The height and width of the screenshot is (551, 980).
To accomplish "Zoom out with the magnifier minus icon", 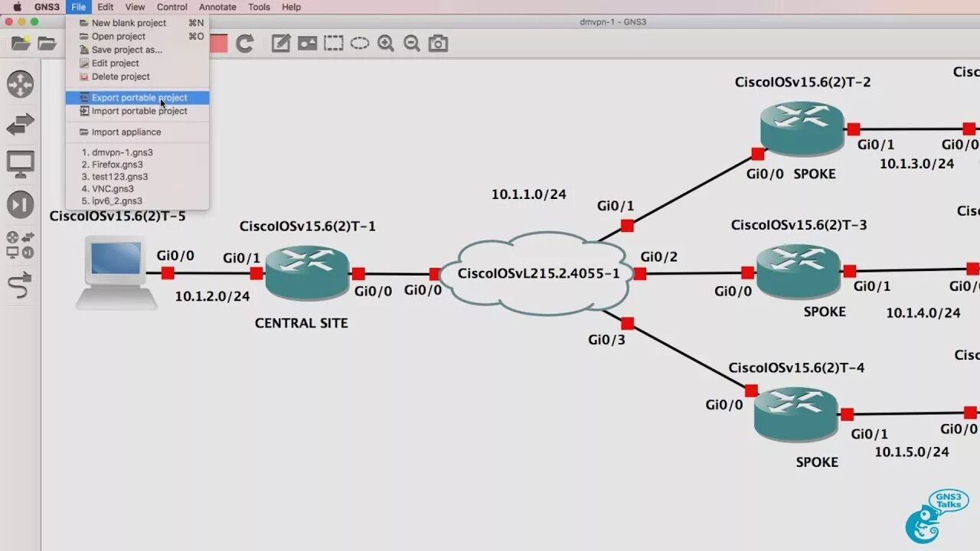I will 412,44.
